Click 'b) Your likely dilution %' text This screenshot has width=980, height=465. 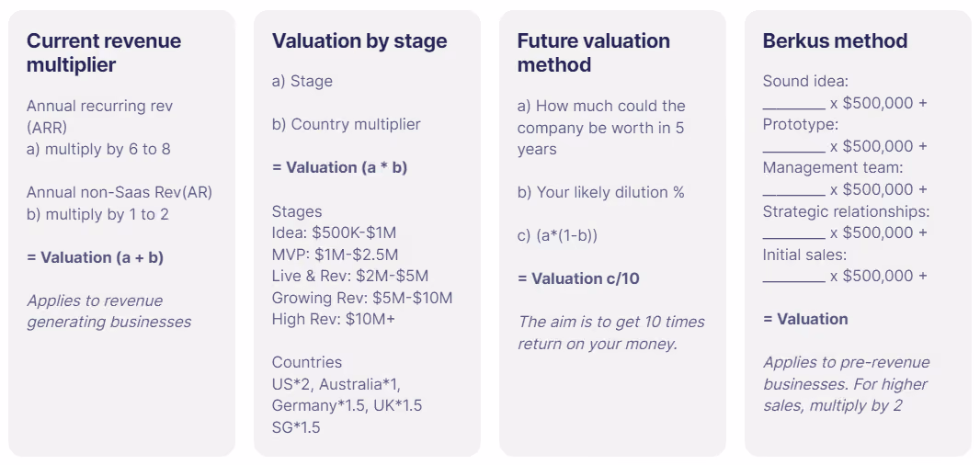pyautogui.click(x=600, y=192)
